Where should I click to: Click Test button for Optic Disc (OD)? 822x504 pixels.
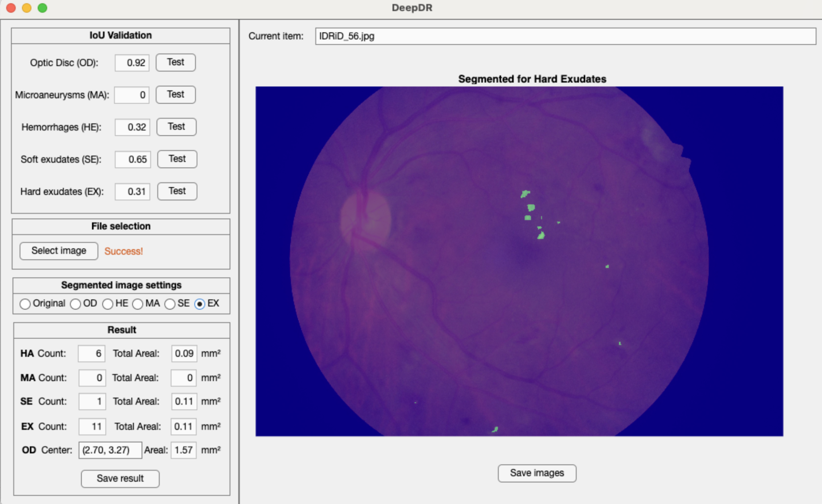175,62
